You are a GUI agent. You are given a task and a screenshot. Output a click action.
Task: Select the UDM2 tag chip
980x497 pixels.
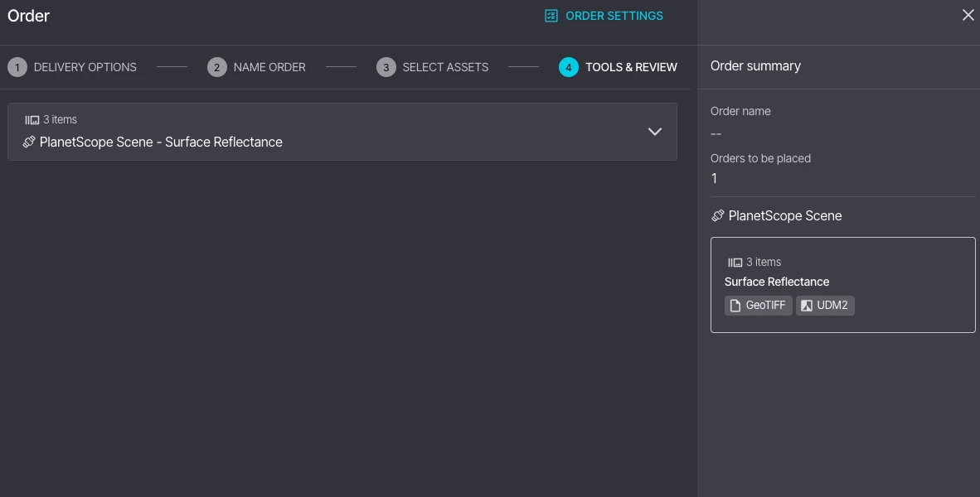click(x=825, y=306)
